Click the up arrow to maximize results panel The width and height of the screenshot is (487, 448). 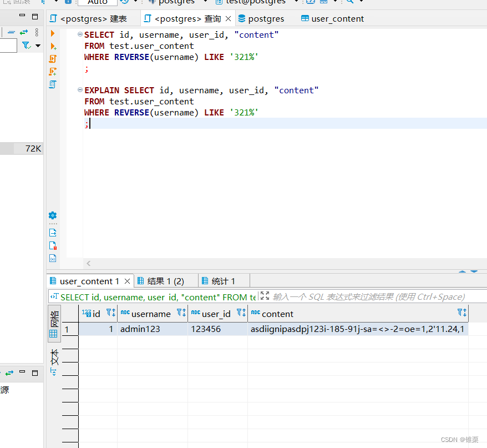pos(462,271)
